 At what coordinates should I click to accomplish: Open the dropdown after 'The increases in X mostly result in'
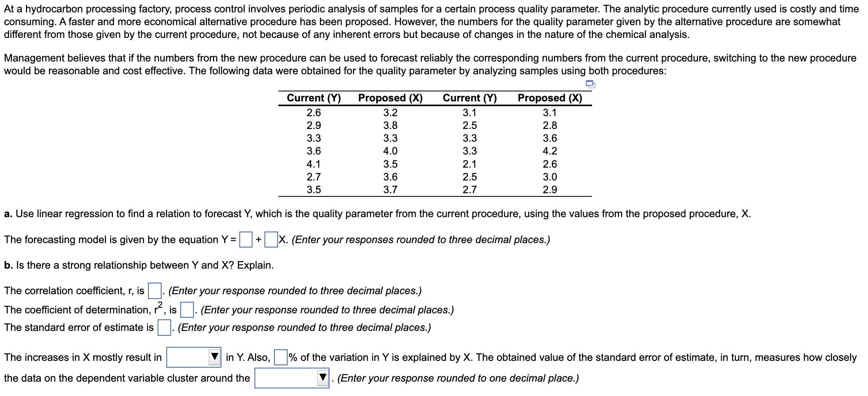(x=194, y=358)
